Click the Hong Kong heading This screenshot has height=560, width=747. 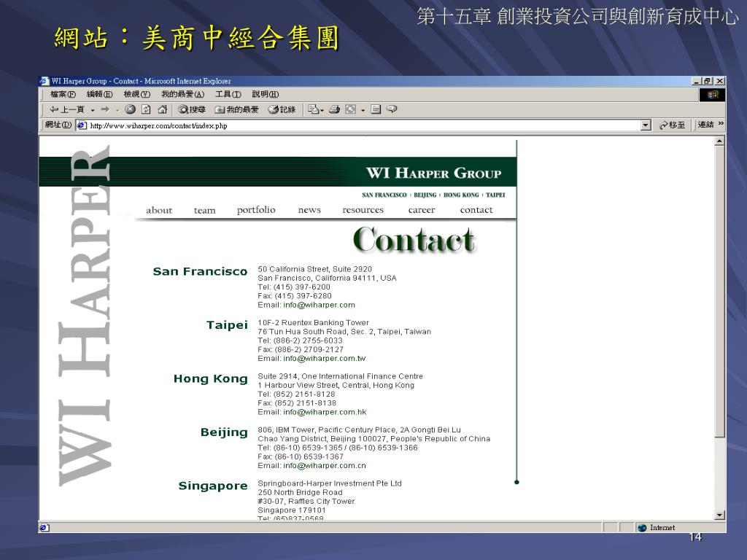click(x=211, y=378)
